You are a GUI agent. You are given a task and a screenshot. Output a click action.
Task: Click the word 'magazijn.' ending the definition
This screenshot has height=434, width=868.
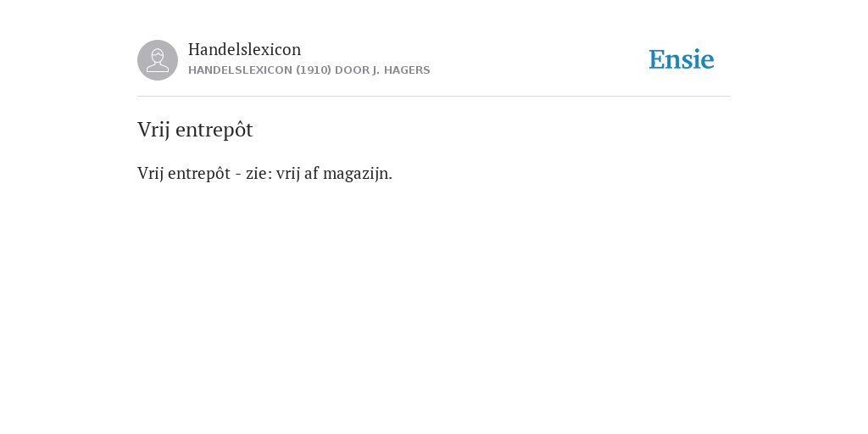[358, 174]
